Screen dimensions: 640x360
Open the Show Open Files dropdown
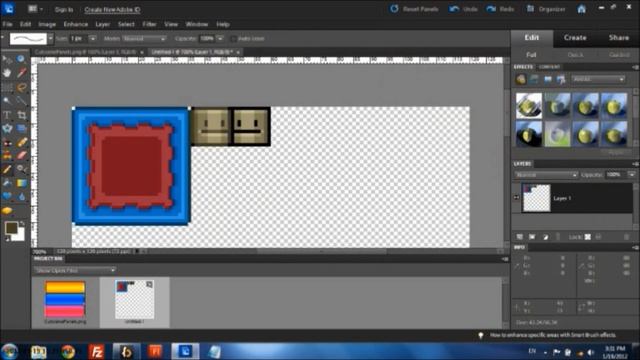[x=75, y=270]
